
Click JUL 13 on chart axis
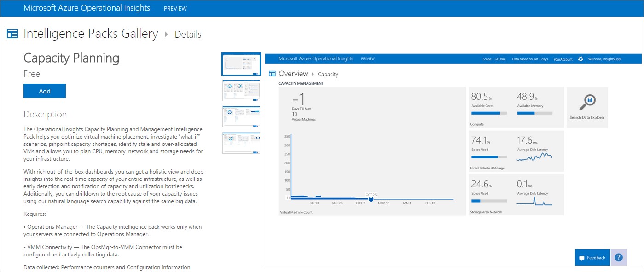314,203
